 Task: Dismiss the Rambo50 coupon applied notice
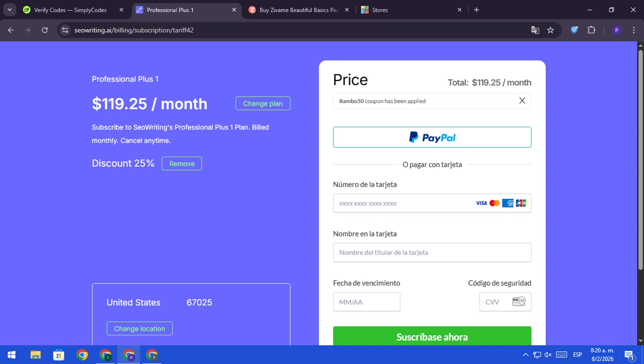point(522,101)
